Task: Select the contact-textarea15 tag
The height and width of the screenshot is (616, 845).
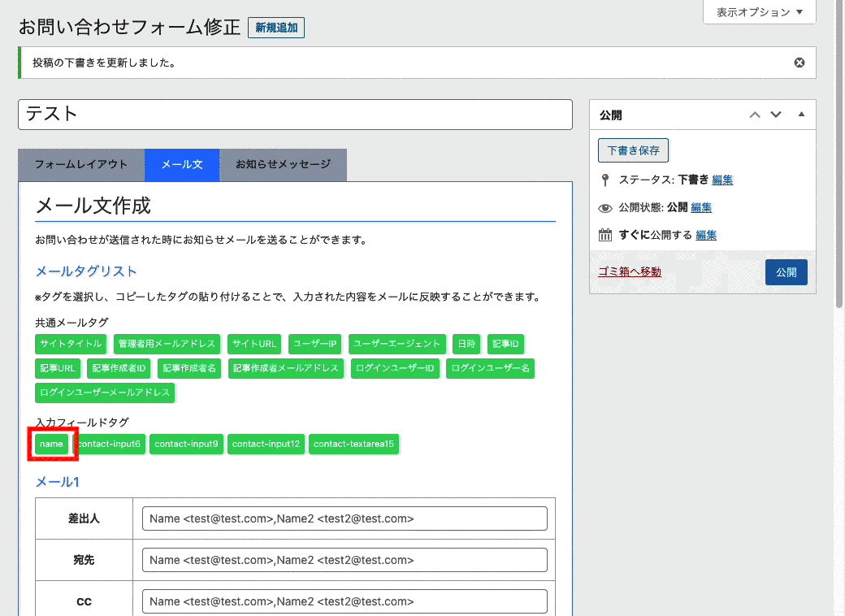Action: 353,445
